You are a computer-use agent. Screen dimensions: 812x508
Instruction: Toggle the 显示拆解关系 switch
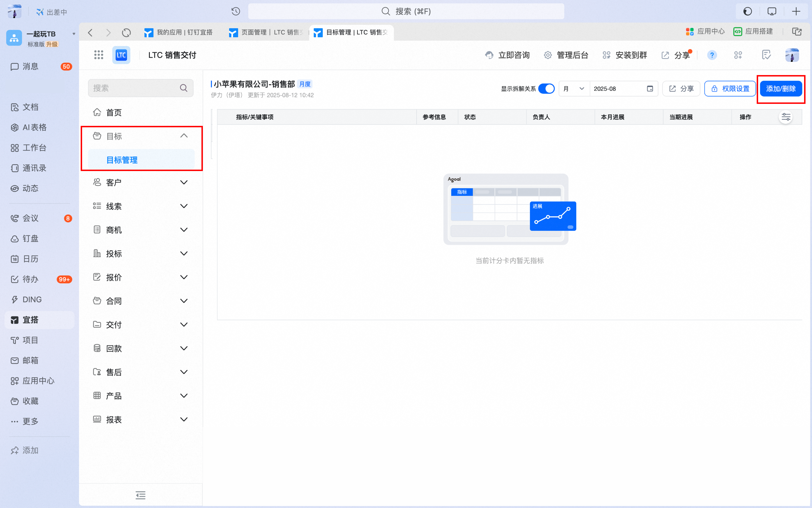pyautogui.click(x=546, y=89)
